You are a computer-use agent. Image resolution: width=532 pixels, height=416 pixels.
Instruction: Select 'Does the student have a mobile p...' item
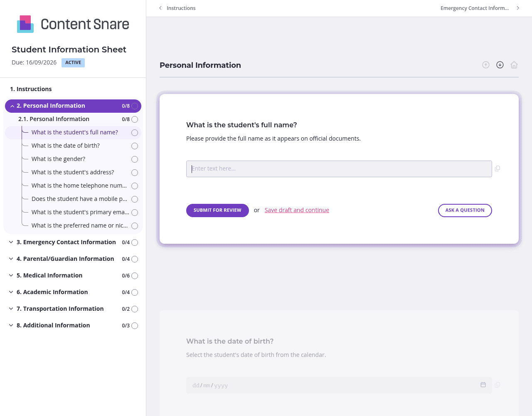click(x=79, y=199)
